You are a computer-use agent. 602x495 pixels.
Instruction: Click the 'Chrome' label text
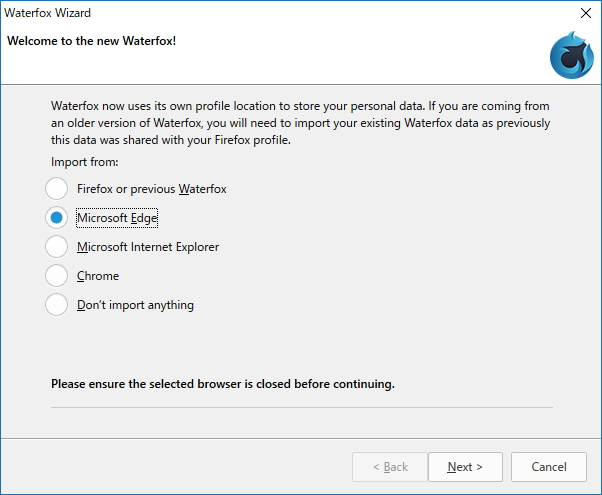[x=98, y=275]
